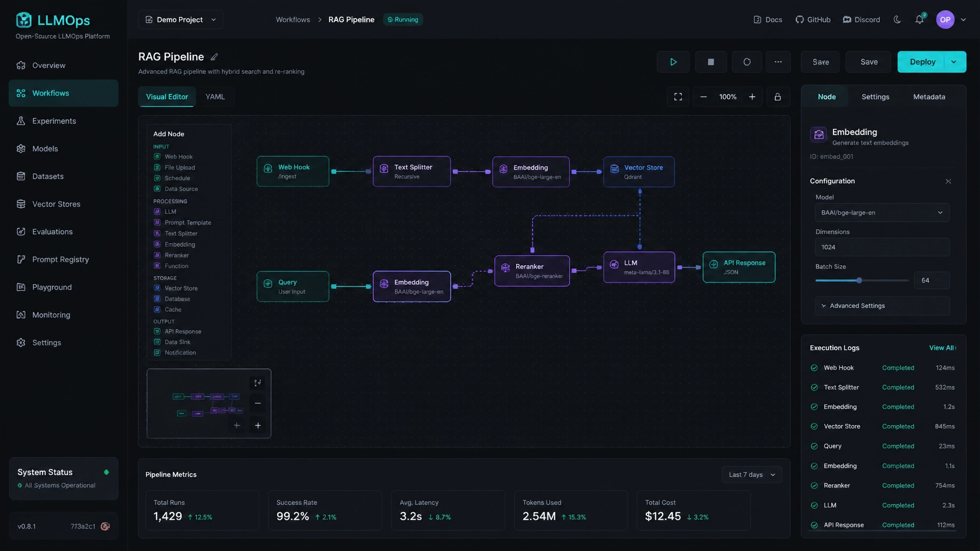Screen dimensions: 980x551
Task: Stop the pipeline with the stop button
Action: [x=710, y=62]
